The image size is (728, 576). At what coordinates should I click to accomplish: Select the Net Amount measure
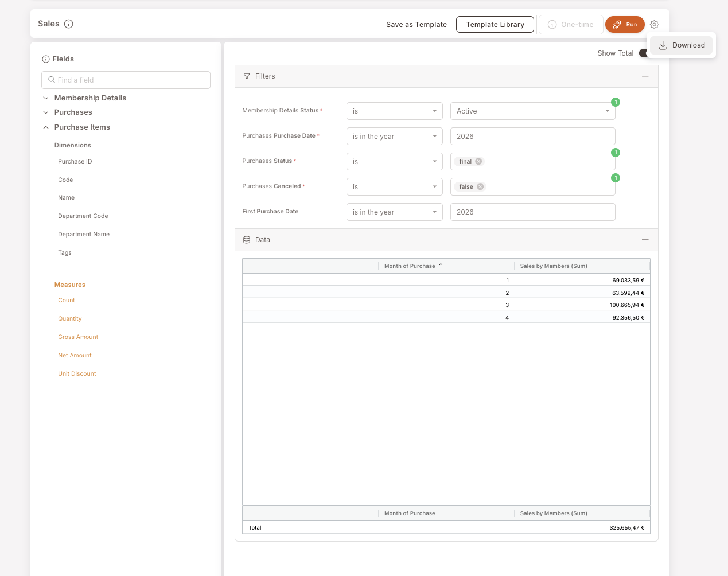click(x=75, y=356)
